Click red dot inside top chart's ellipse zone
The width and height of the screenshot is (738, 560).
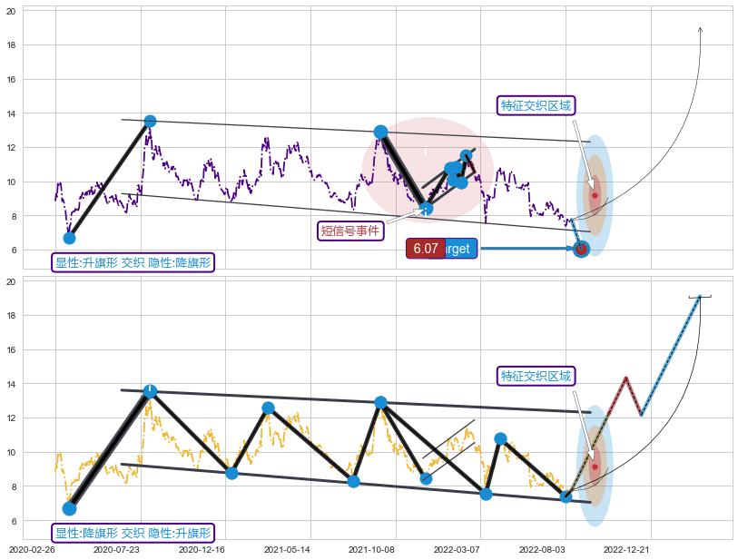pyautogui.click(x=595, y=195)
